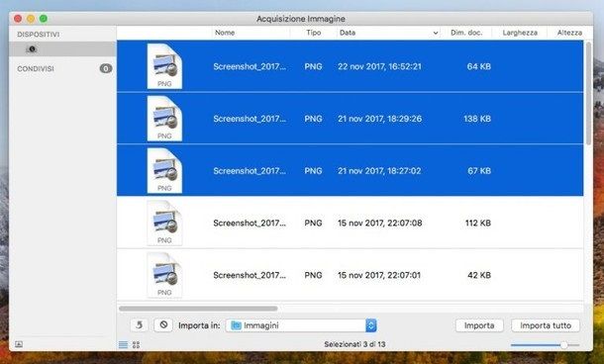Screen dimensions: 604x364
Task: Click the Importa tutto button
Action: click(x=546, y=325)
